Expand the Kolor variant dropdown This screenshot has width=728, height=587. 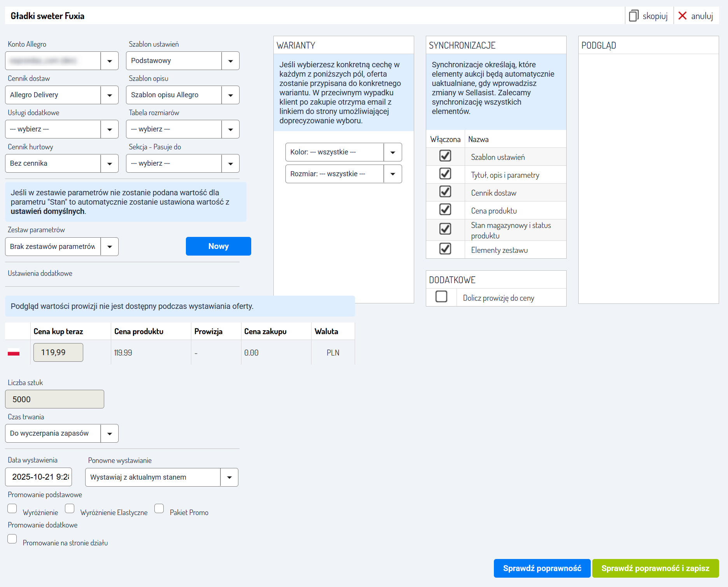click(x=393, y=152)
